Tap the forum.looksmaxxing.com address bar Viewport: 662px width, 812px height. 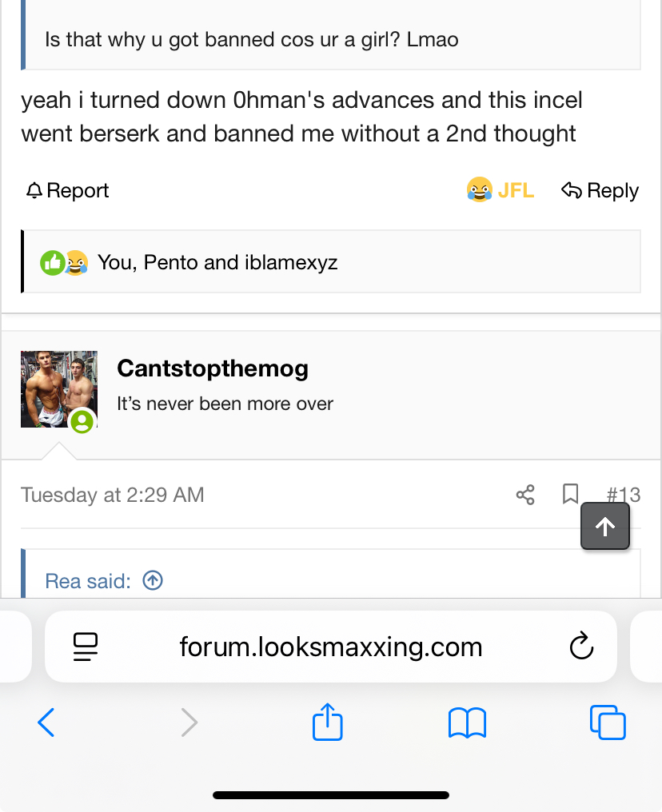click(330, 647)
